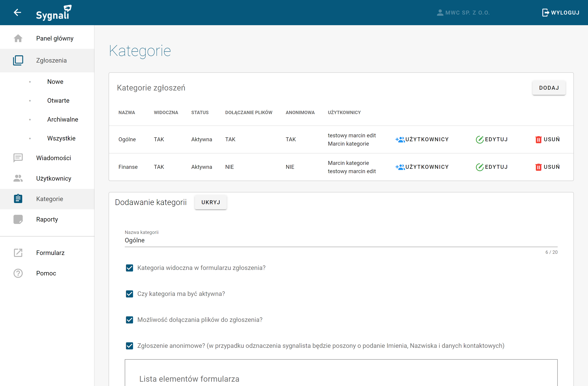Click the Pomoc question mark icon
The width and height of the screenshot is (588, 386).
[18, 273]
